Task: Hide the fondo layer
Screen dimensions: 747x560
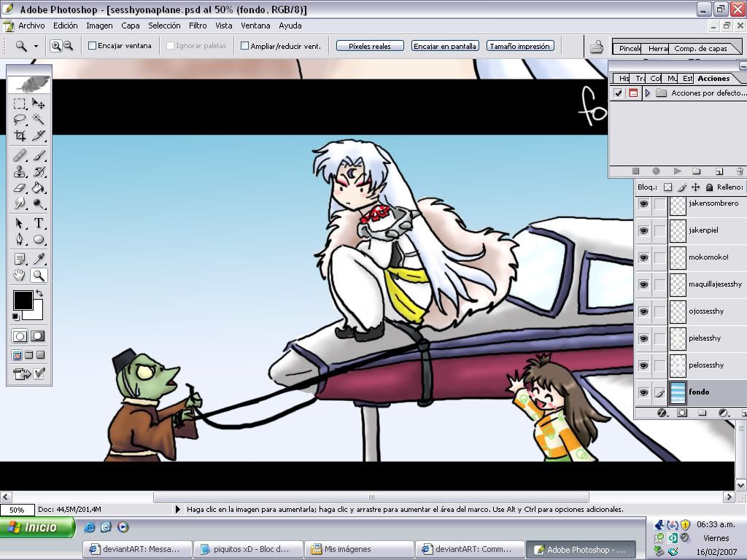Action: coord(643,393)
